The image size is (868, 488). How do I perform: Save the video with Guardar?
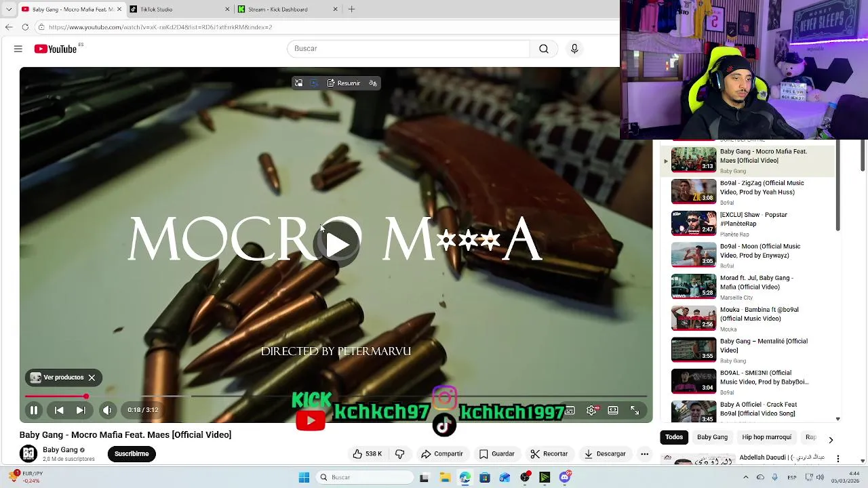pos(497,454)
